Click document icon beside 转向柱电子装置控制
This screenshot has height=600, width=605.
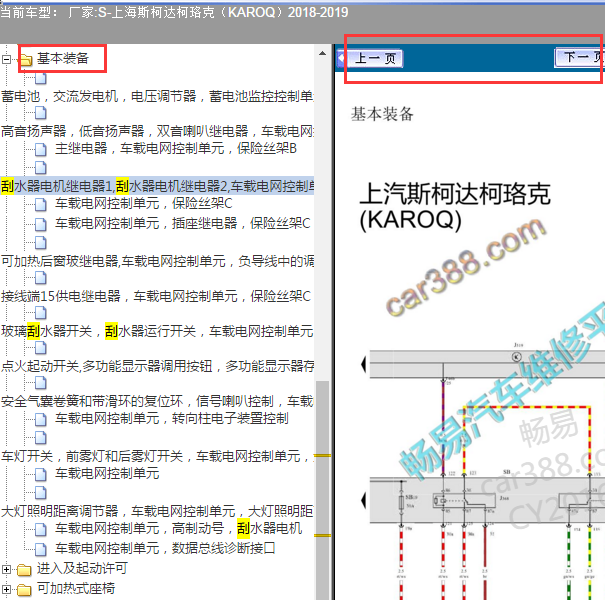41,419
